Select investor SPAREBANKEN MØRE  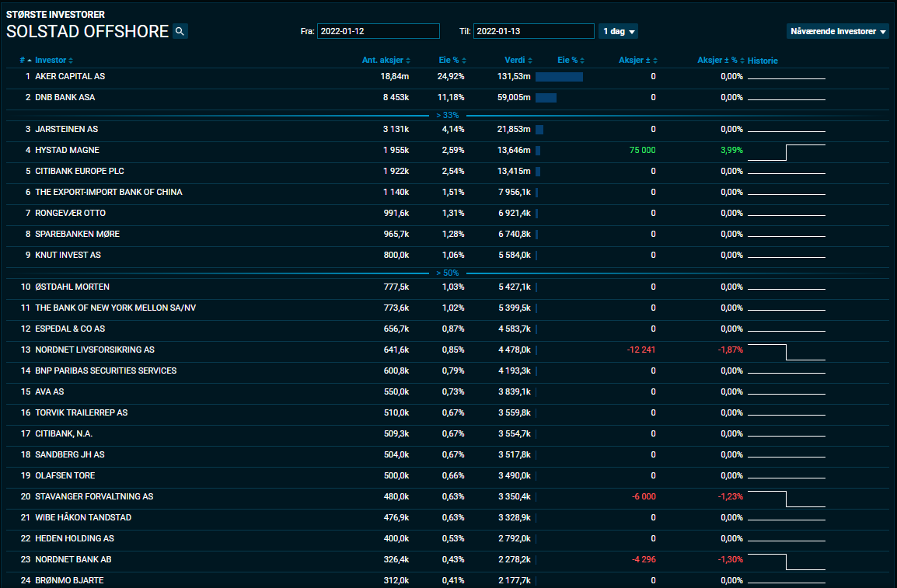coord(77,235)
